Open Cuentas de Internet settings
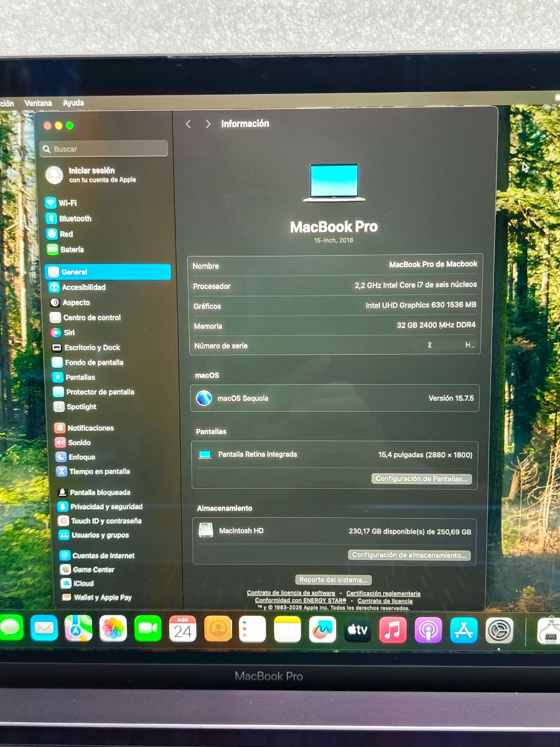 click(97, 556)
